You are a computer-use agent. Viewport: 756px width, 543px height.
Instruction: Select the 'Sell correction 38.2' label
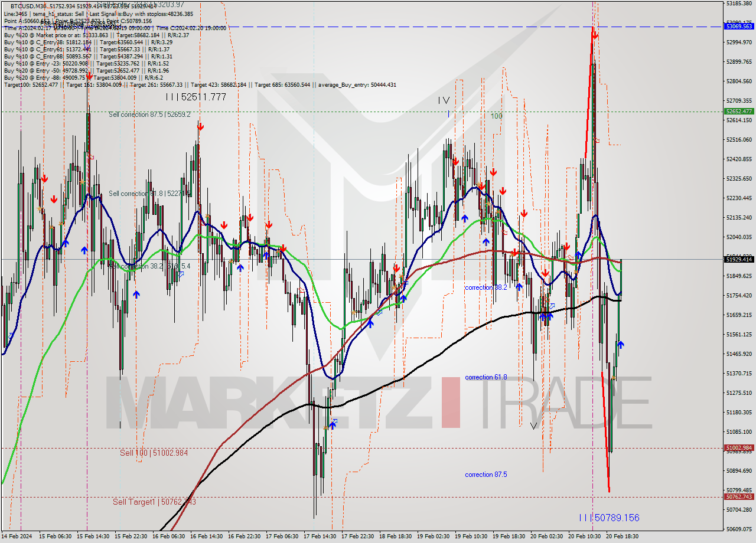pyautogui.click(x=149, y=266)
